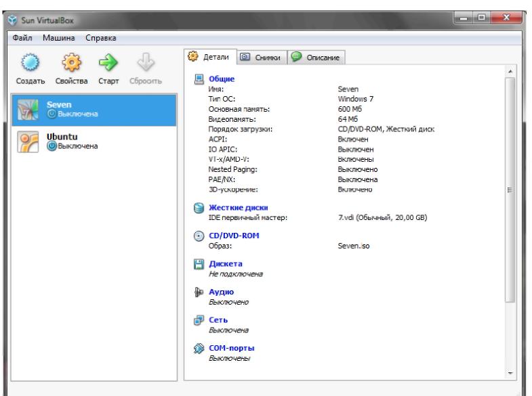Switch to the Описание tab
Viewport: 532px width, 396px height.
(x=316, y=58)
